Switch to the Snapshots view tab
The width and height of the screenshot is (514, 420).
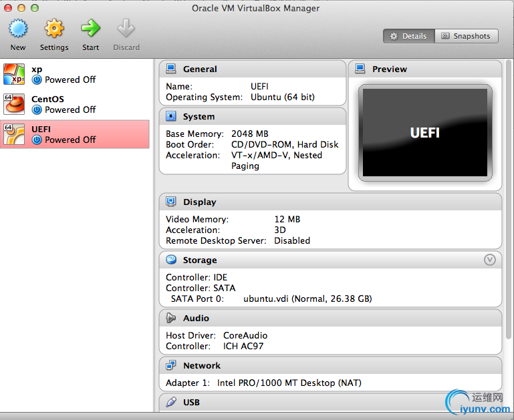coord(467,36)
